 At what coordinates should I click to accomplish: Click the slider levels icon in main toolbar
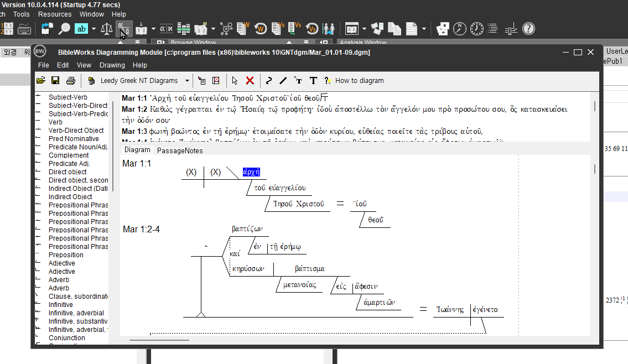tap(511, 29)
